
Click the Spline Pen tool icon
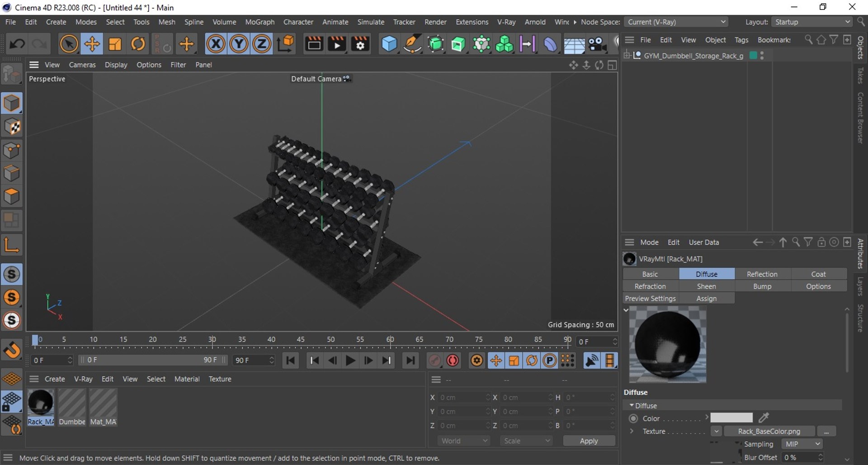point(412,44)
